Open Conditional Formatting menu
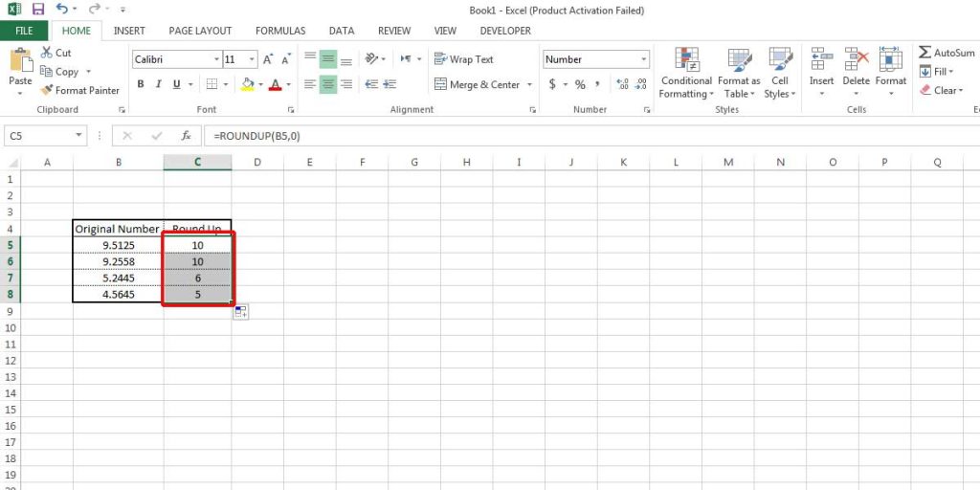The height and width of the screenshot is (490, 980). 686,73
